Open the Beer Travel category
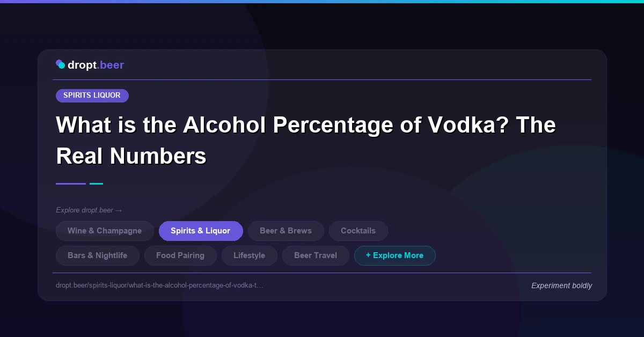Screen dimensions: 644x337 click(316, 255)
